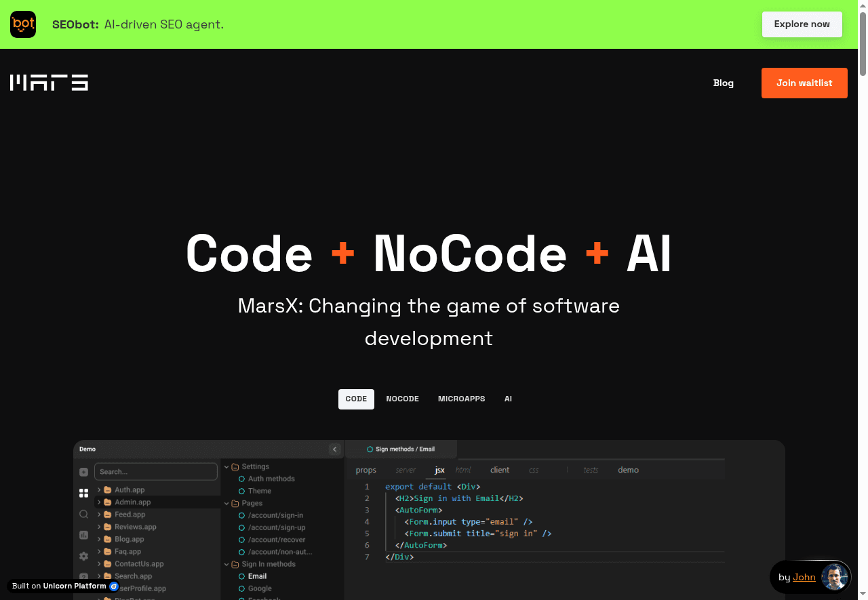Open the Blog link
This screenshot has height=600, width=868.
pos(723,83)
